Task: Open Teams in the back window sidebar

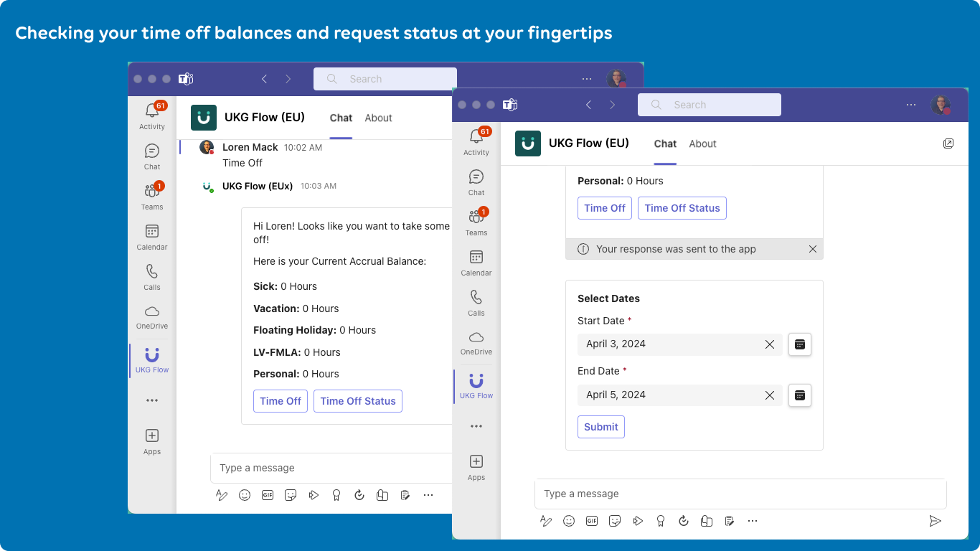Action: click(152, 196)
